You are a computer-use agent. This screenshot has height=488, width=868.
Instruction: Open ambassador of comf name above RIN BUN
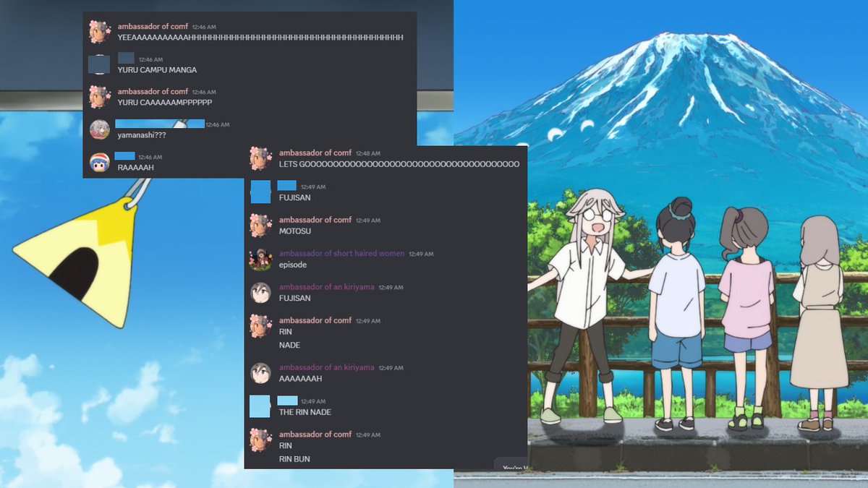pyautogui.click(x=315, y=434)
